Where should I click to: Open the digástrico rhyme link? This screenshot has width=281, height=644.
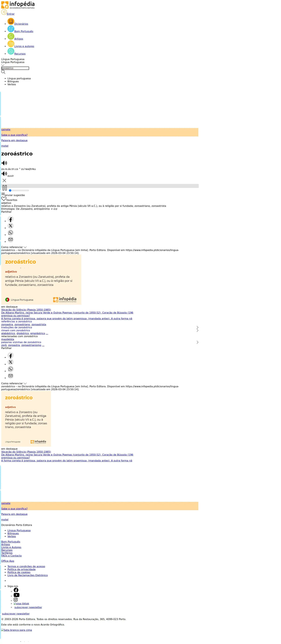coord(23,333)
